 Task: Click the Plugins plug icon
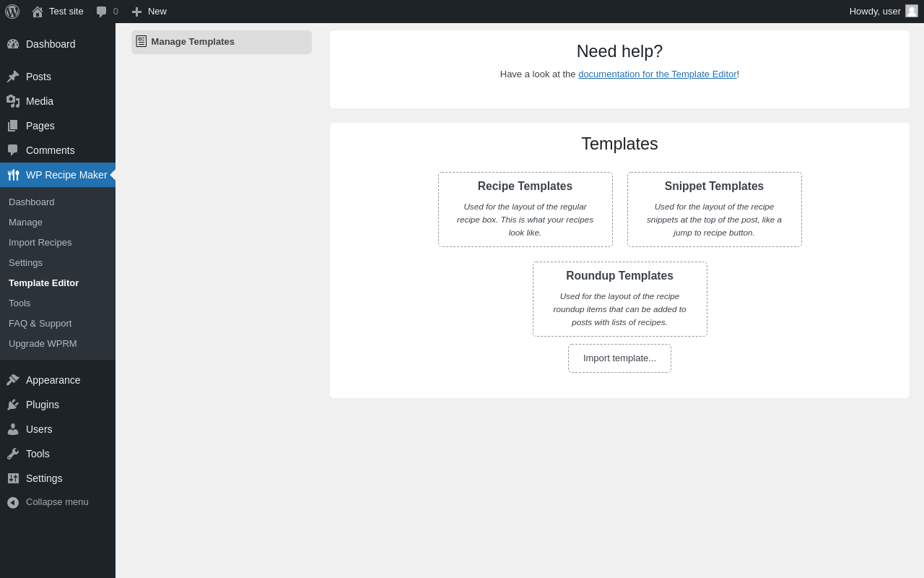(13, 405)
